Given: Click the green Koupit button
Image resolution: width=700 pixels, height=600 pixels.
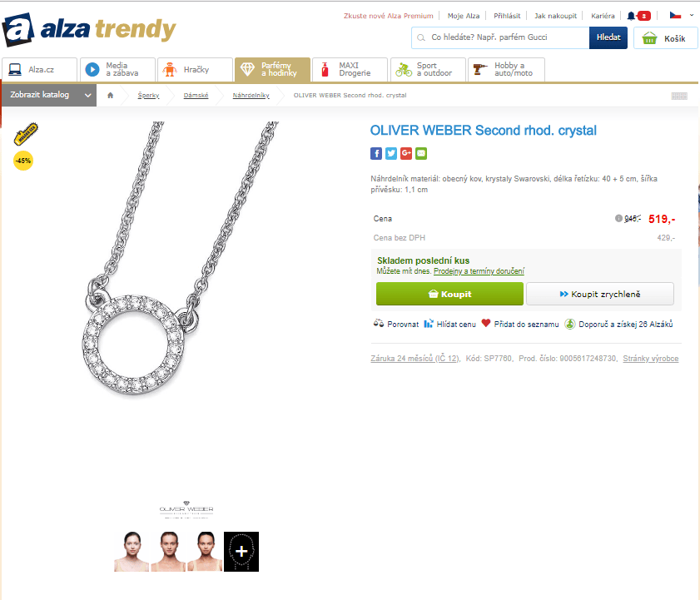Looking at the screenshot, I should pyautogui.click(x=449, y=294).
